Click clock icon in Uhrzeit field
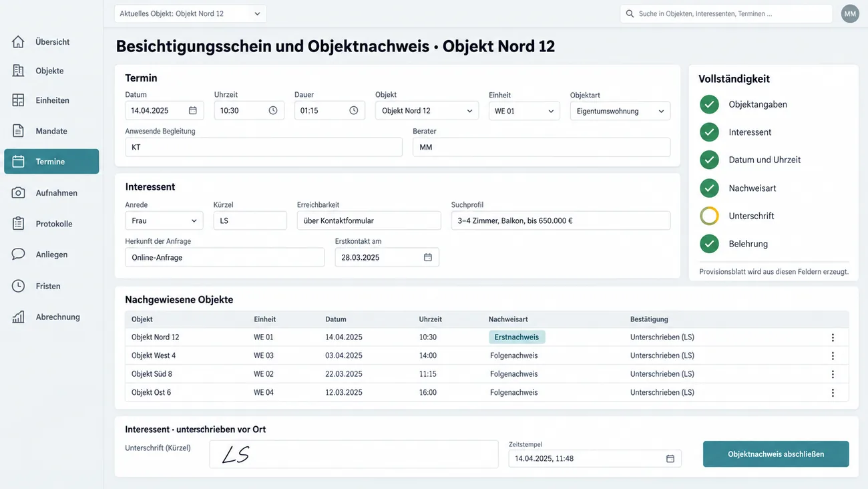Image resolution: width=868 pixels, height=489 pixels. [273, 110]
